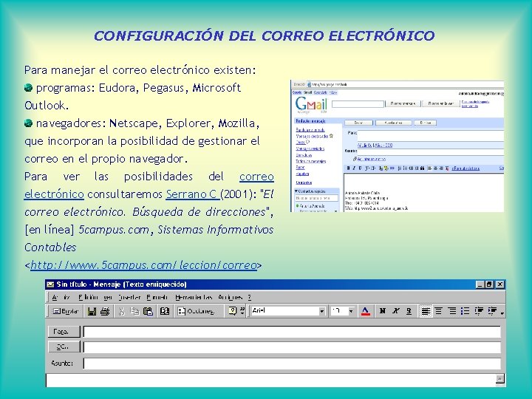Open the 5campus.com leccion correo URL link
The image size is (532, 399).
[143, 265]
